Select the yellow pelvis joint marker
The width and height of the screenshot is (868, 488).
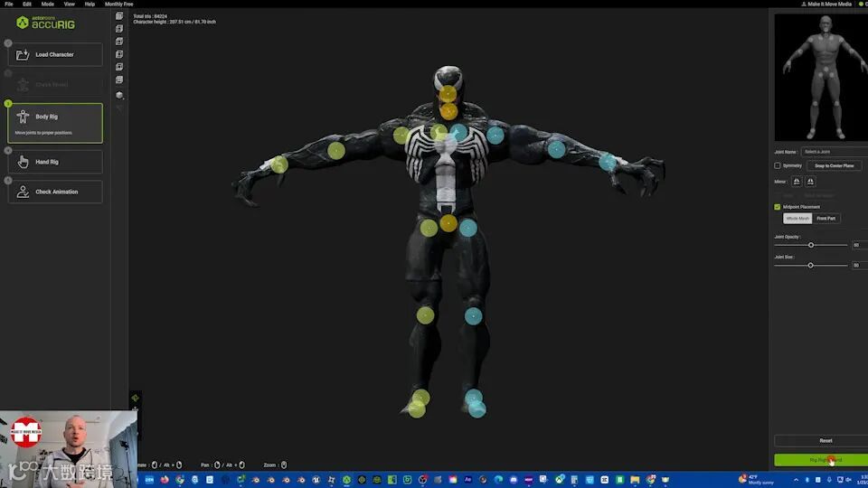click(448, 223)
